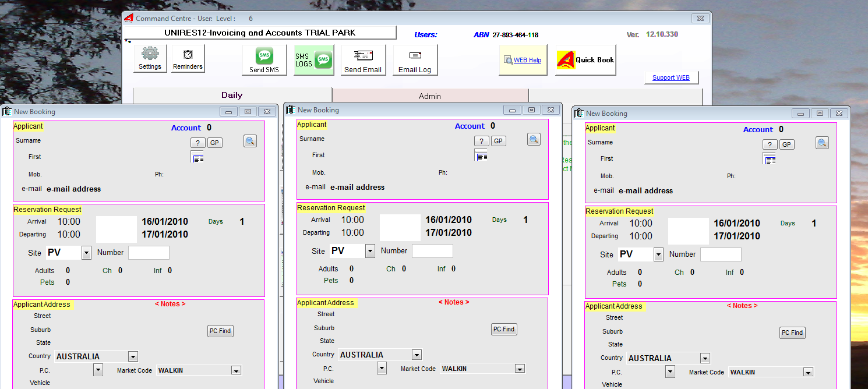Image resolution: width=868 pixels, height=389 pixels.
Task: Click the GP button in left New Booking
Action: click(x=215, y=143)
